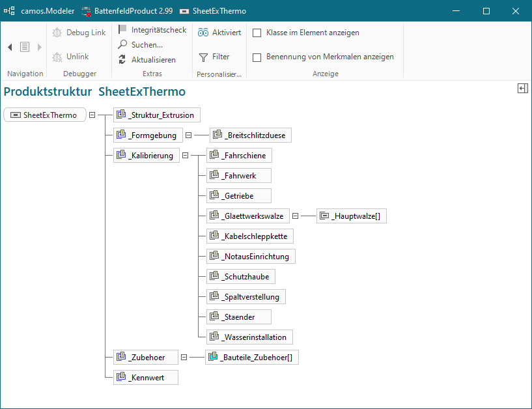This screenshot has width=532, height=409.
Task: Select the _NotausEinrichtung node
Action: click(251, 256)
